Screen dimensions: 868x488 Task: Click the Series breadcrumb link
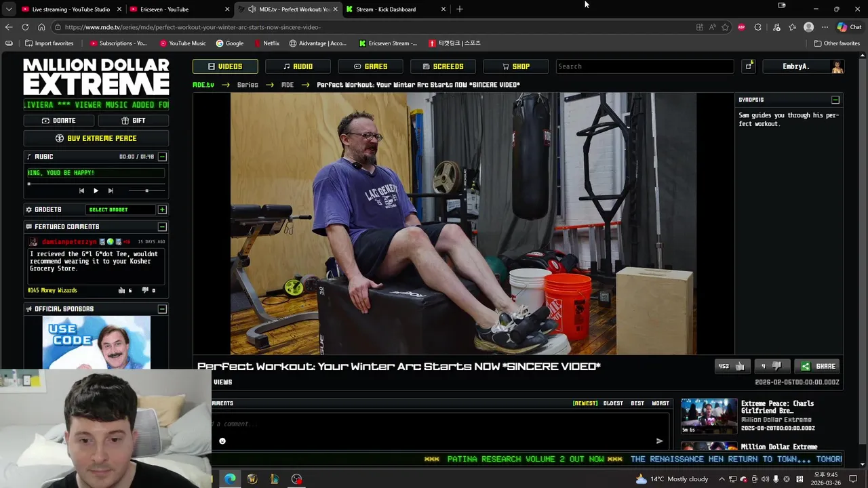coord(248,85)
